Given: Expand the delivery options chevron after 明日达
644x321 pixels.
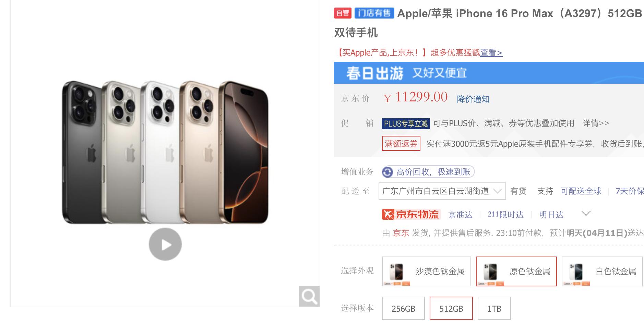Looking at the screenshot, I should point(586,214).
